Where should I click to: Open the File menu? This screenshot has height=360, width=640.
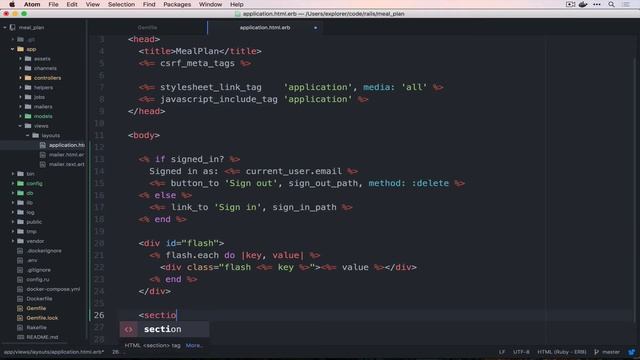pyautogui.click(x=53, y=4)
